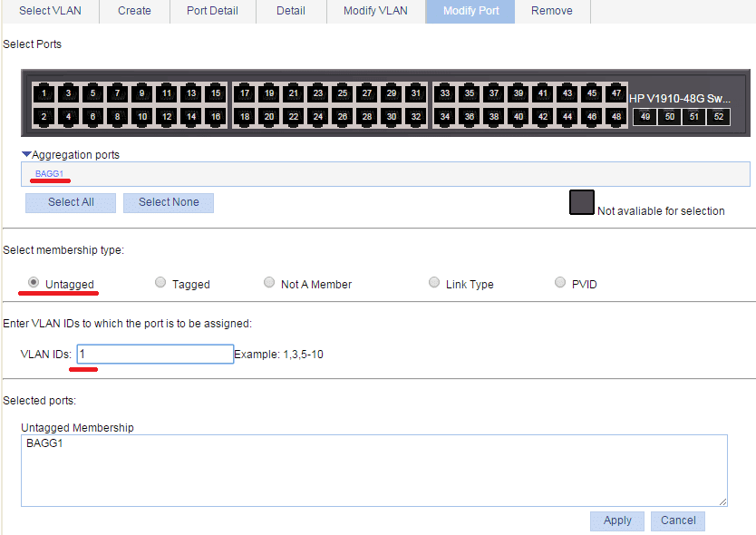The height and width of the screenshot is (535, 756).
Task: Select port 32 in the port panel
Action: pyautogui.click(x=416, y=117)
